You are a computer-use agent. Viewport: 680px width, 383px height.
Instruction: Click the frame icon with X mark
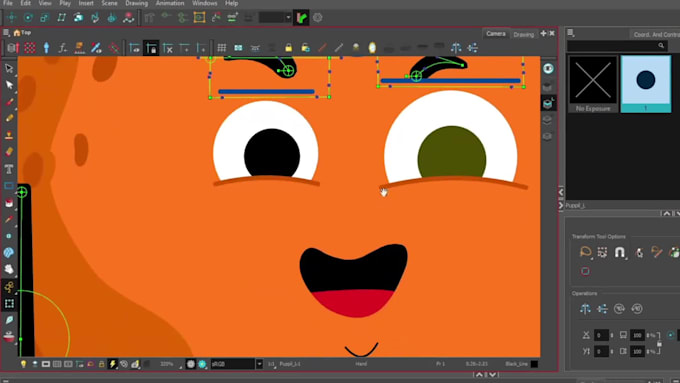coord(168,48)
